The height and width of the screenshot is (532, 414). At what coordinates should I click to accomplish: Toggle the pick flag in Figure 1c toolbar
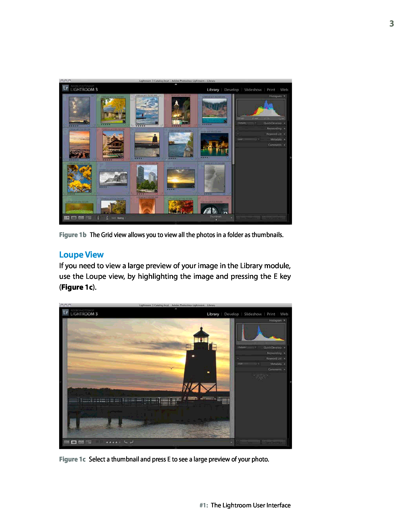97,442
